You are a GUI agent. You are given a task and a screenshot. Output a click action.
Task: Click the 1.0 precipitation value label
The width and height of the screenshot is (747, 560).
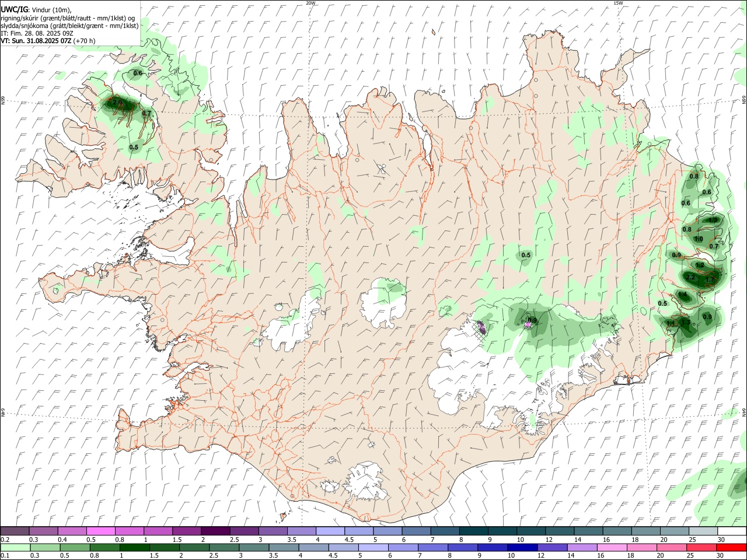(699, 239)
